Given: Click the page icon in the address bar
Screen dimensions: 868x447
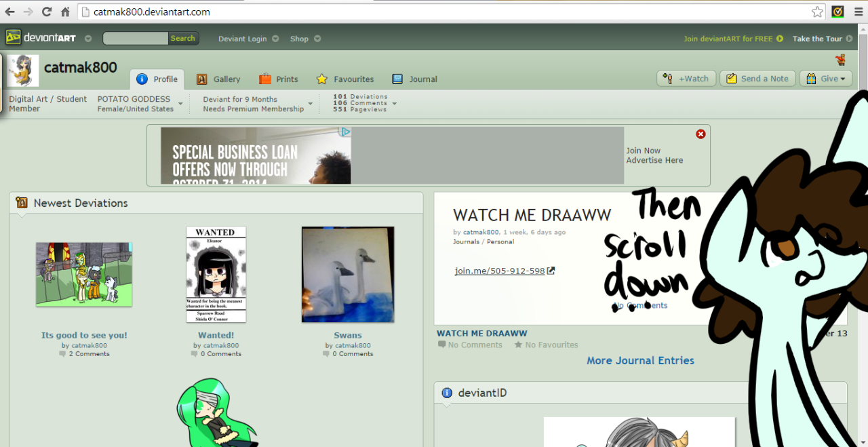Looking at the screenshot, I should (85, 12).
